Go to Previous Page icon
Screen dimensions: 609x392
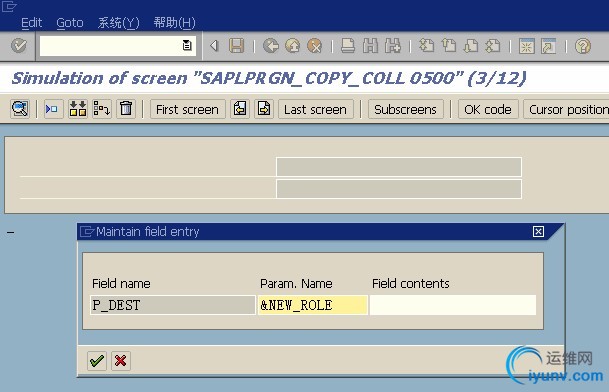point(449,46)
